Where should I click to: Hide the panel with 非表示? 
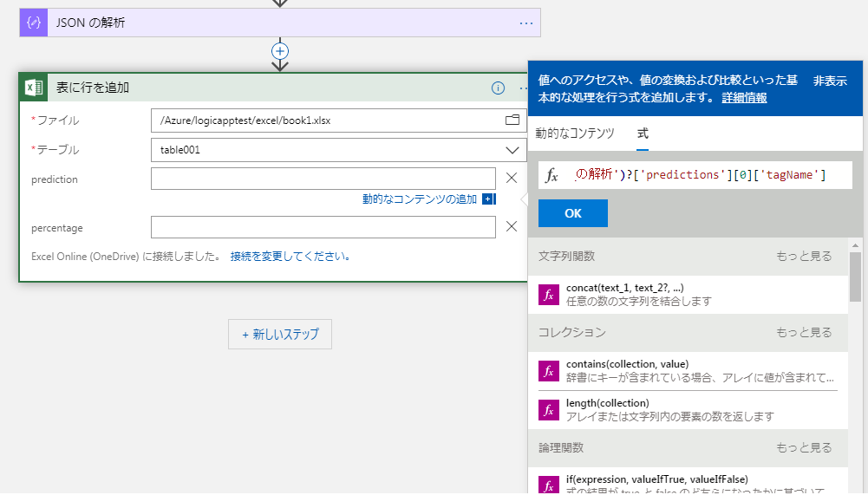[830, 81]
